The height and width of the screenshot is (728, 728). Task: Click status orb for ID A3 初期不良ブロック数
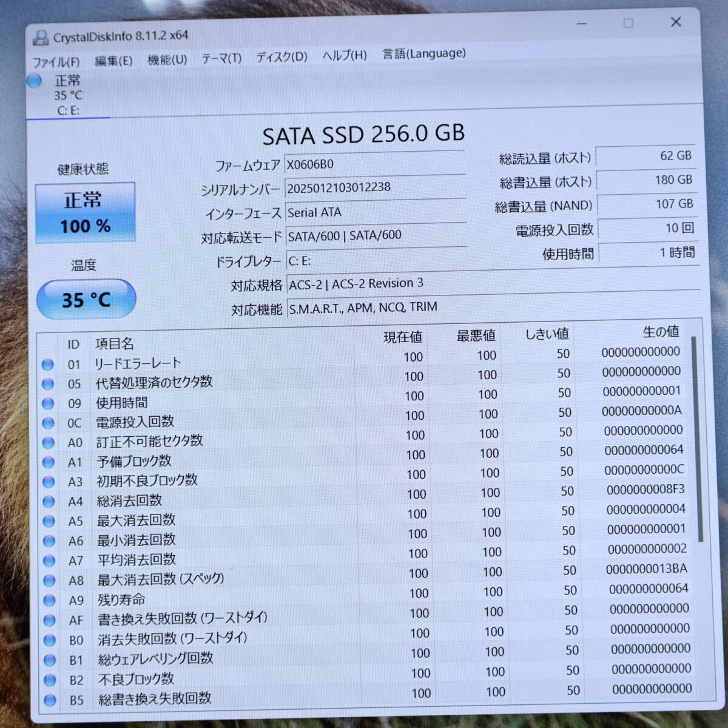[49, 482]
